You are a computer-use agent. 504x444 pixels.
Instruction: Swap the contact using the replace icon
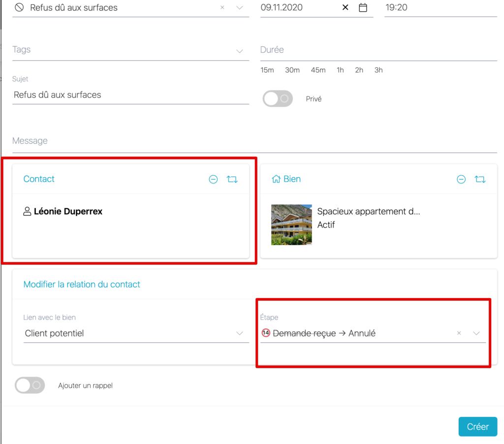pyautogui.click(x=232, y=179)
